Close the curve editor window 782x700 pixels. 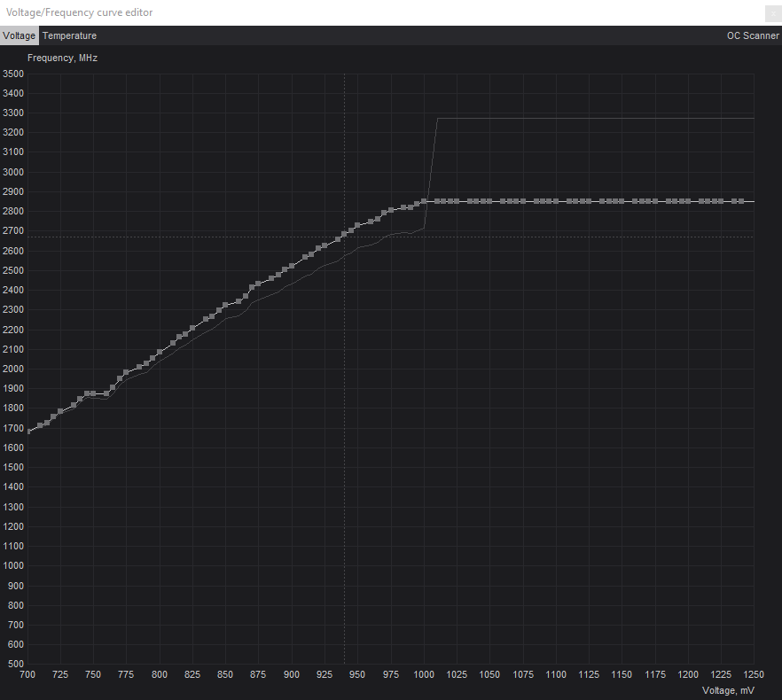point(773,13)
